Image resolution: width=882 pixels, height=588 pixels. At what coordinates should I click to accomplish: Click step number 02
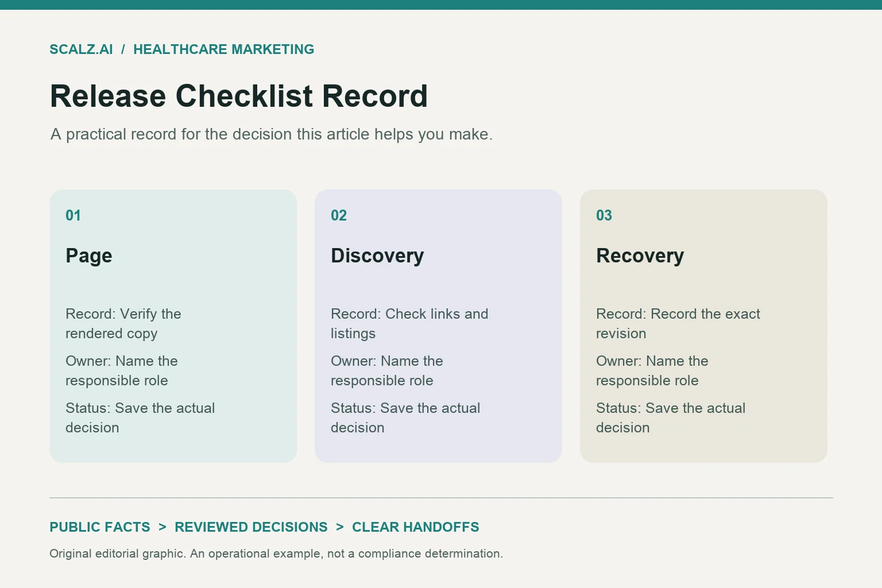pos(339,215)
